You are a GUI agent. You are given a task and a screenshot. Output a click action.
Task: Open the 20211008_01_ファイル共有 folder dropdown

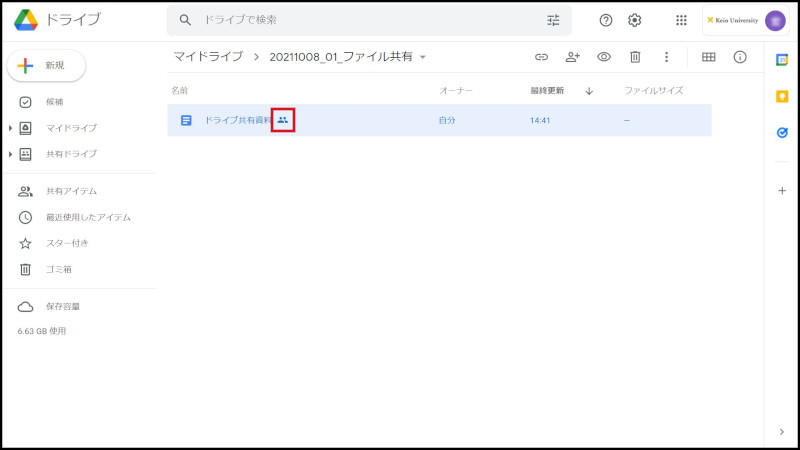(x=423, y=57)
